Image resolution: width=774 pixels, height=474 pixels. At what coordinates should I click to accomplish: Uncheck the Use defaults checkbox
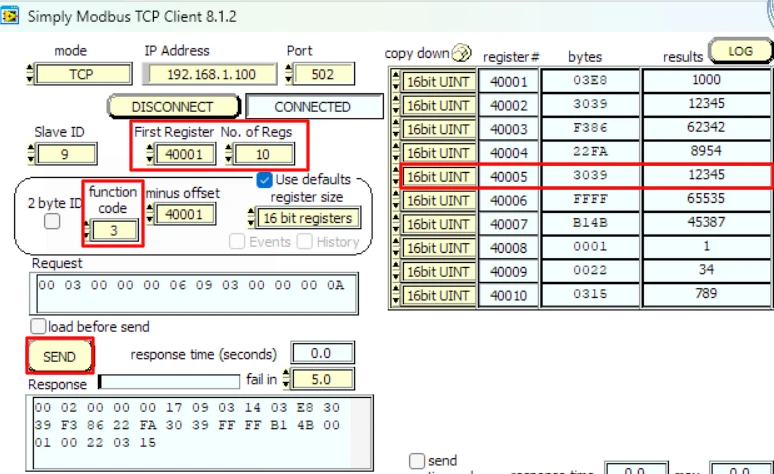264,180
